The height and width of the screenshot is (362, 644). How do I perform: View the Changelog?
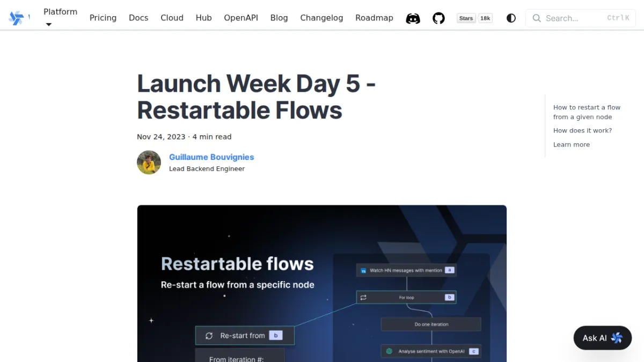tap(321, 18)
